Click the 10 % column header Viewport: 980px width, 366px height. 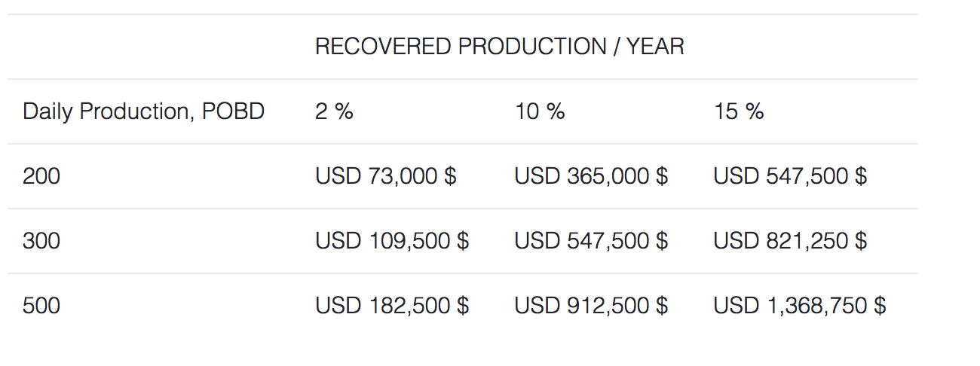tap(540, 111)
